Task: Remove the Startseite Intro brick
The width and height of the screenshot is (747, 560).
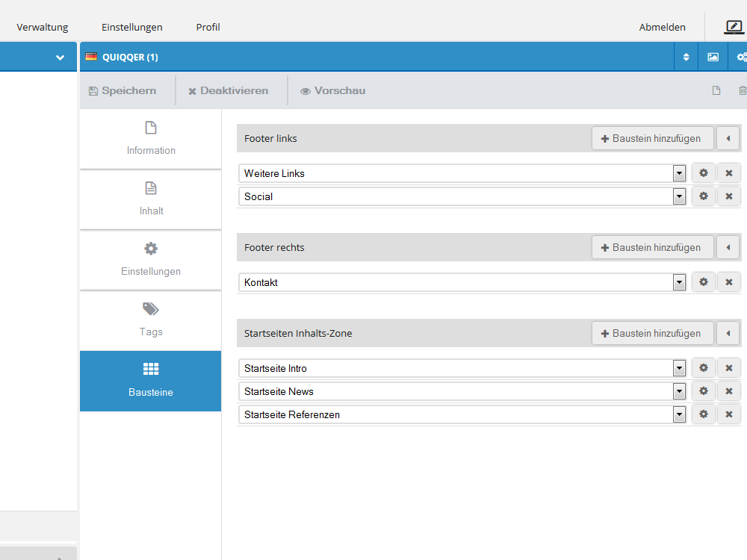Action: click(x=729, y=368)
